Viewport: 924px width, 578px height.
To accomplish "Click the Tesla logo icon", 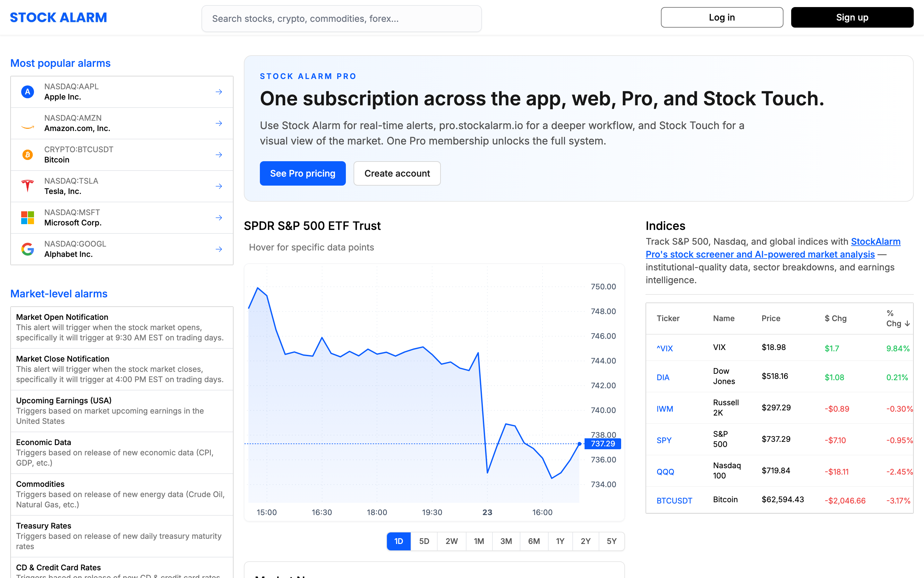I will pos(28,186).
